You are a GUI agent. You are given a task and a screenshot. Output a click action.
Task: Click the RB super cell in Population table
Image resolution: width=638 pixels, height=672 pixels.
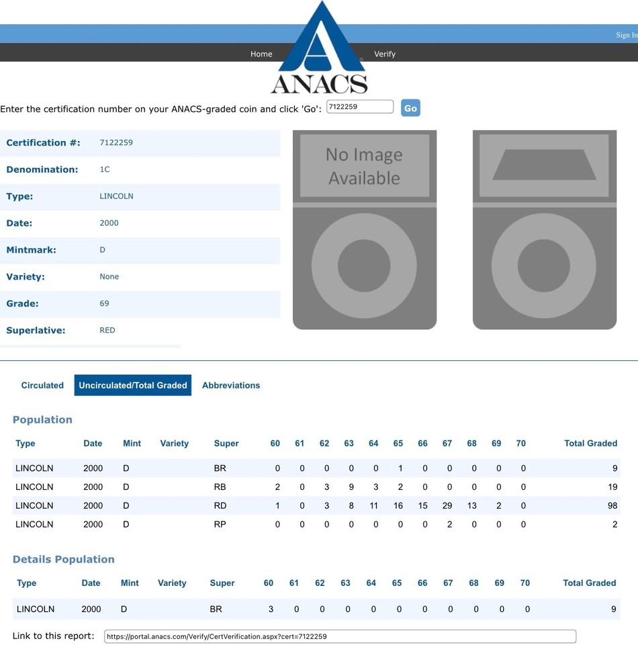pos(220,487)
